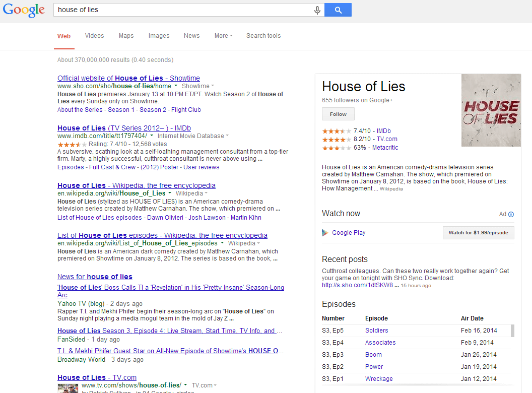The height and width of the screenshot is (393, 532).
Task: Expand House_of_Lies wiki URL dropdown arrow
Action: click(x=170, y=193)
